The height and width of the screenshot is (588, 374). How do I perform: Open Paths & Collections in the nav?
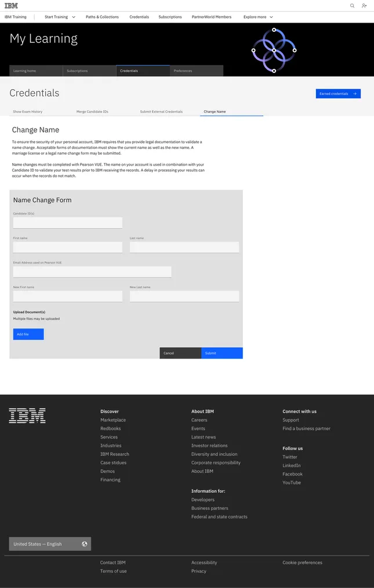click(102, 17)
